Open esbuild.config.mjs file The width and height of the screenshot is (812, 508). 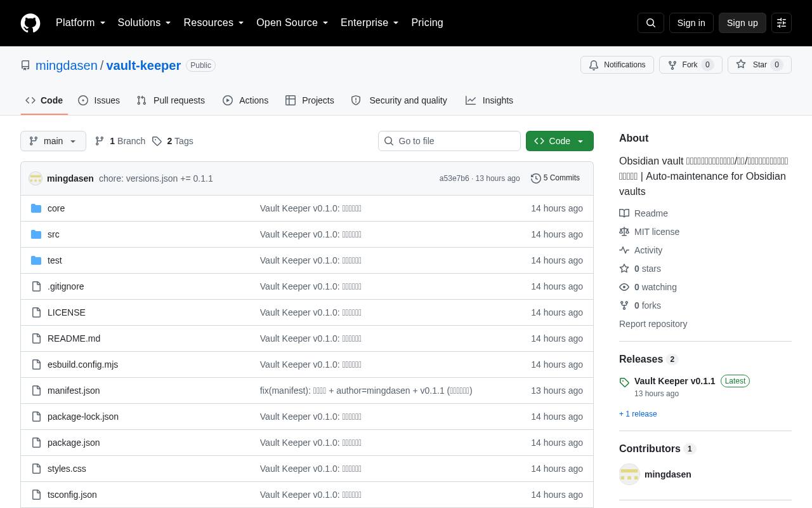point(82,364)
